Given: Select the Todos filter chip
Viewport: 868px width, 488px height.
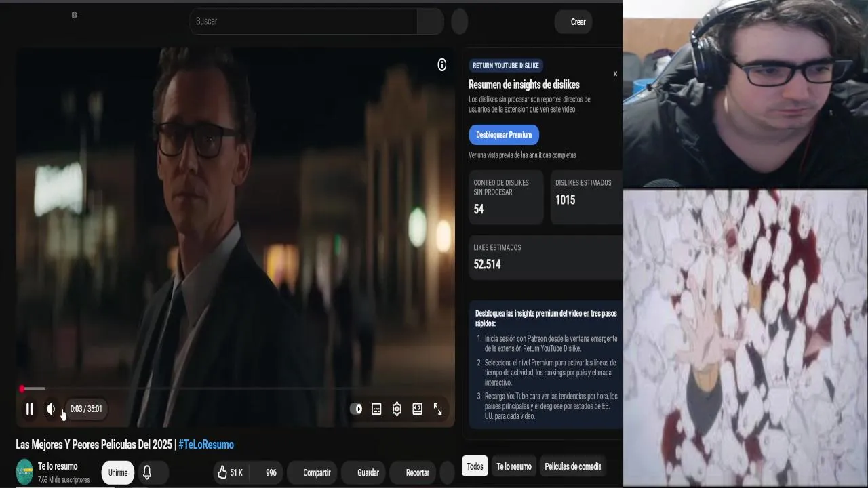Looking at the screenshot, I should (x=475, y=466).
